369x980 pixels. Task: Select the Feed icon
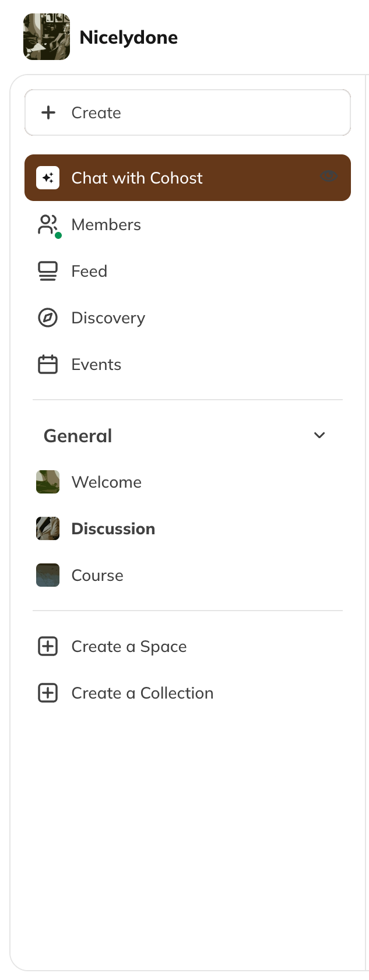pos(47,271)
